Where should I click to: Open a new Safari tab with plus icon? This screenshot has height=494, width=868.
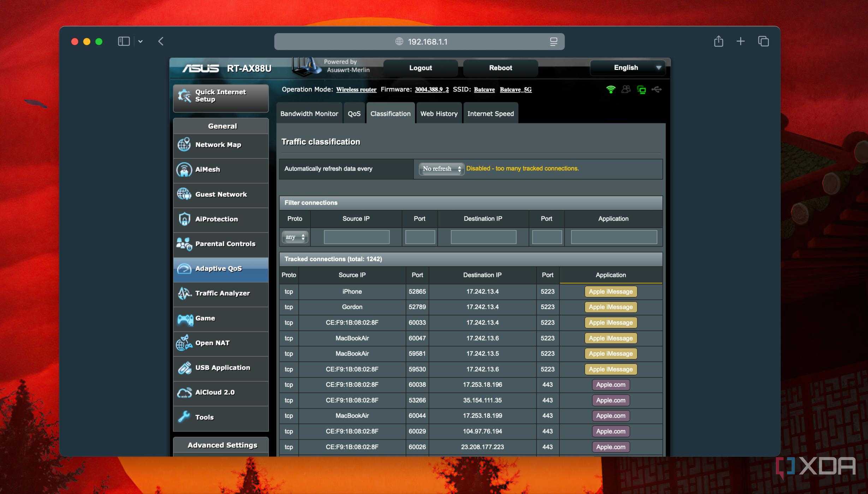click(x=741, y=41)
